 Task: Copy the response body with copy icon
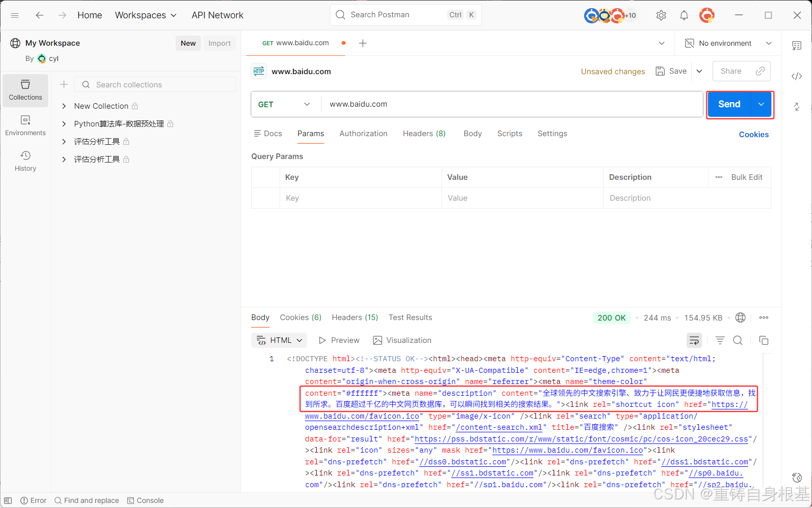coord(764,340)
